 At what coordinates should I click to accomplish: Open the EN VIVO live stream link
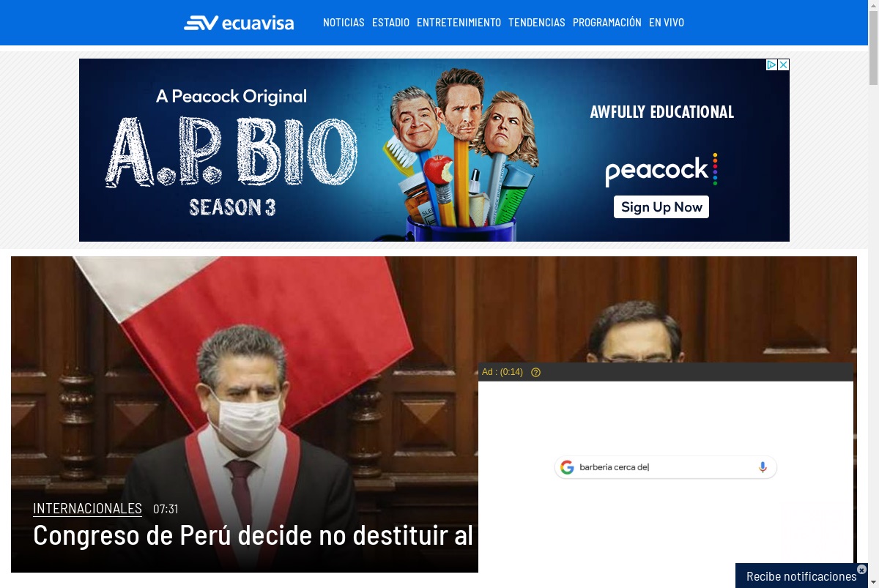click(667, 23)
